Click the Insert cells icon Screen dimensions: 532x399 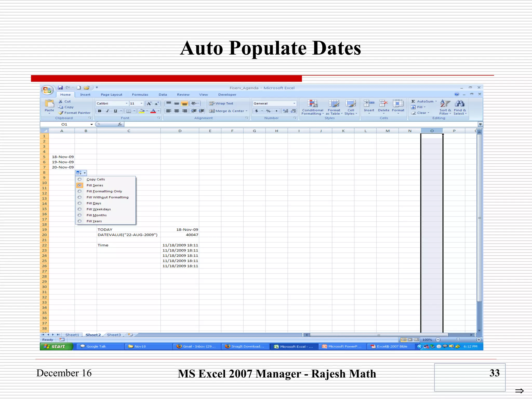tap(369, 104)
